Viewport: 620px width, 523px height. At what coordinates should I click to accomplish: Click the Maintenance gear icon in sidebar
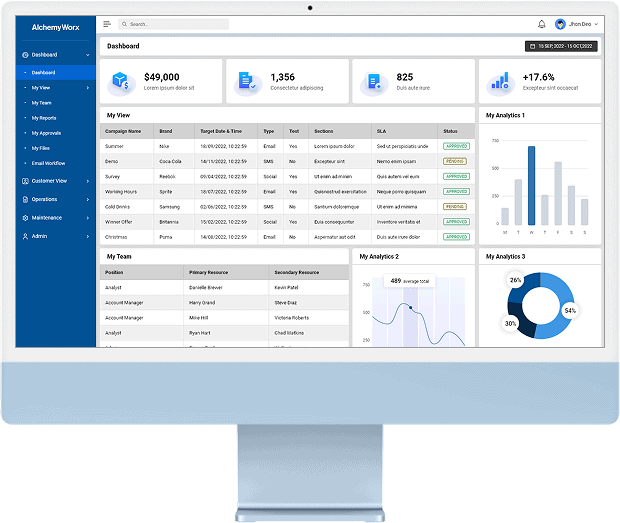(x=26, y=217)
